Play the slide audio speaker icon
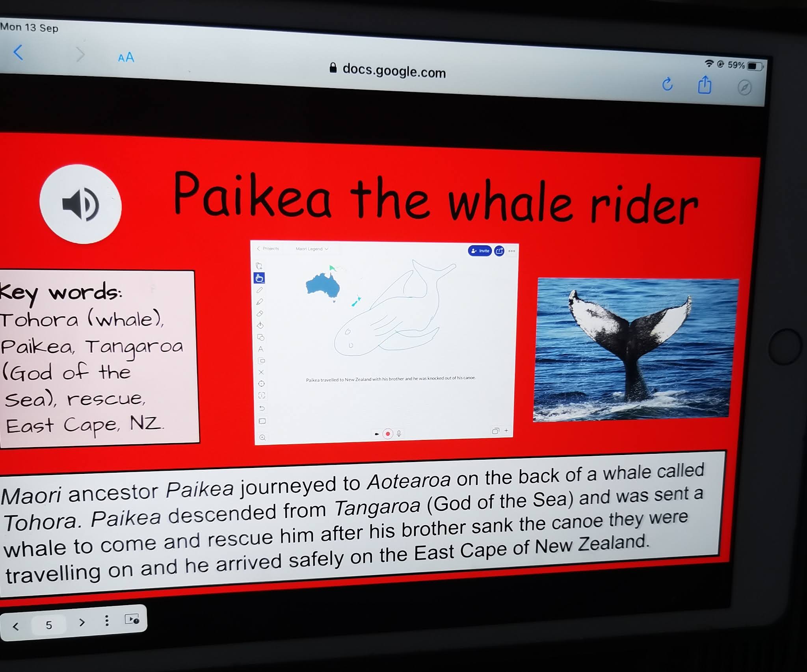 click(80, 204)
